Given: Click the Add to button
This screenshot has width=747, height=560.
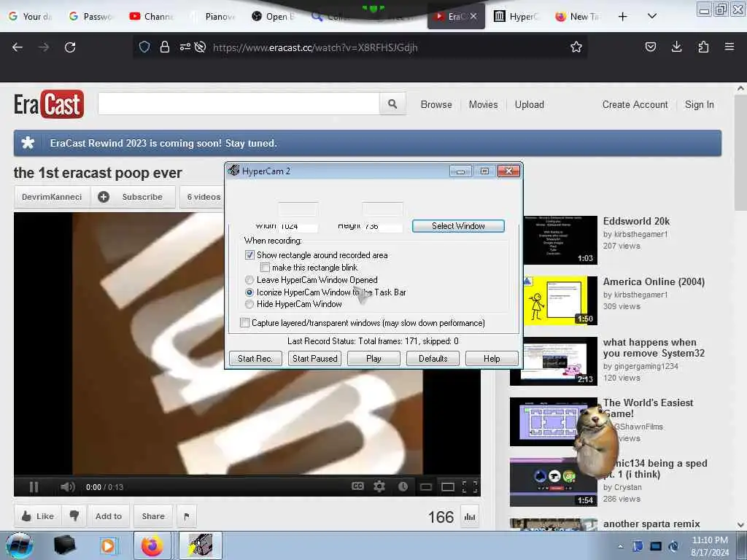Looking at the screenshot, I should pos(109,516).
